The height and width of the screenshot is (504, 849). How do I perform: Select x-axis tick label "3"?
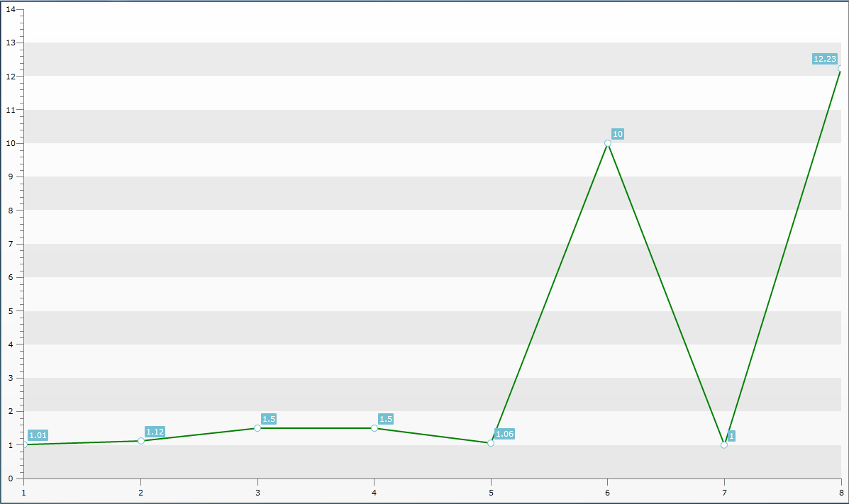coord(257,493)
